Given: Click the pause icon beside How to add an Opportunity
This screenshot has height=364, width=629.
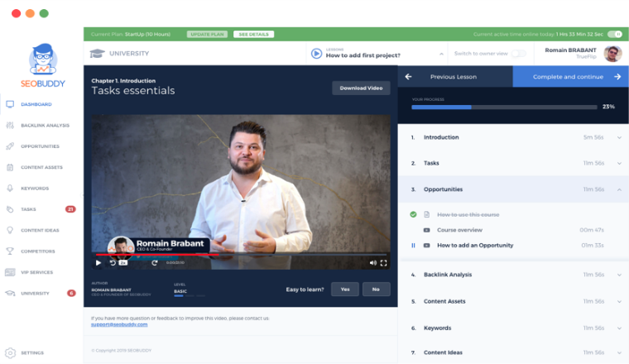Looking at the screenshot, I should click(413, 246).
